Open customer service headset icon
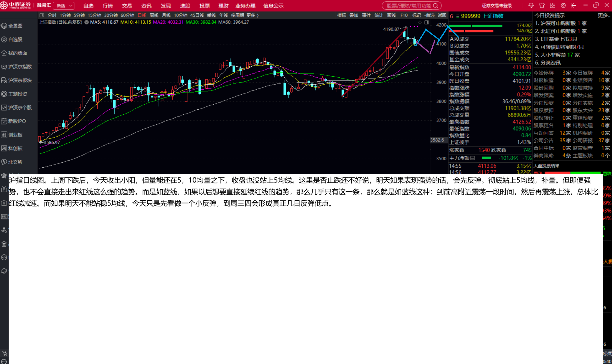The image size is (612, 364). point(531,5)
